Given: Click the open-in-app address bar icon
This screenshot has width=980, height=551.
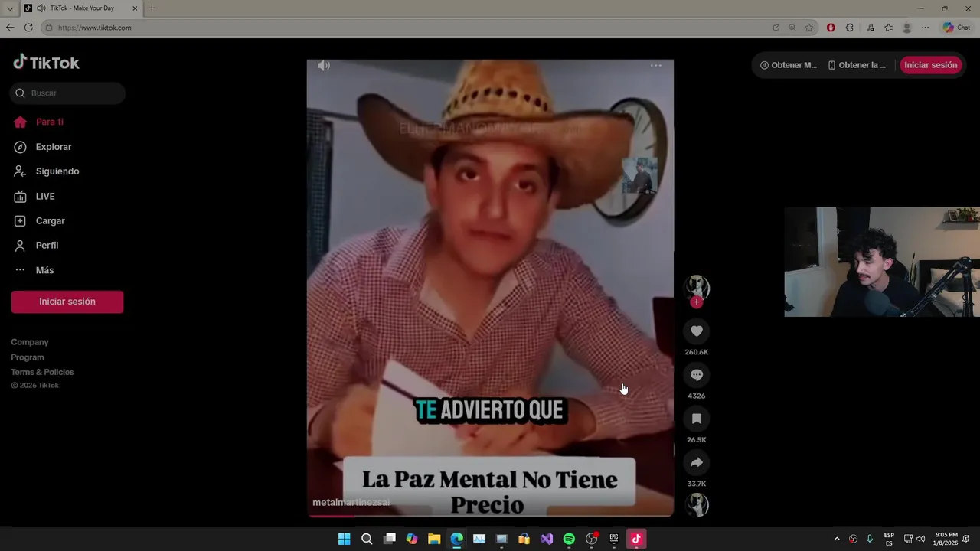Looking at the screenshot, I should pos(776,28).
